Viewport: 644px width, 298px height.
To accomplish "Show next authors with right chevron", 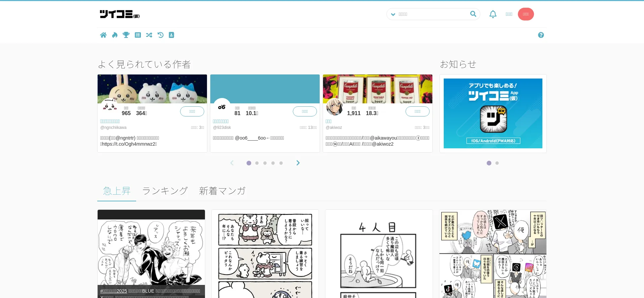I will click(x=298, y=163).
